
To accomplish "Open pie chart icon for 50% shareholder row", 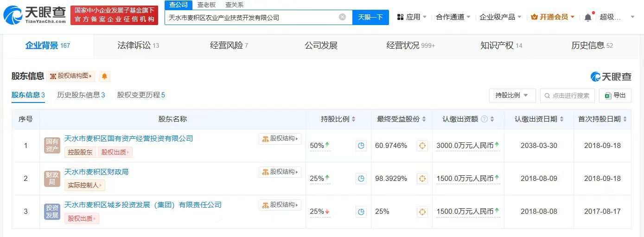I will coord(361,146).
